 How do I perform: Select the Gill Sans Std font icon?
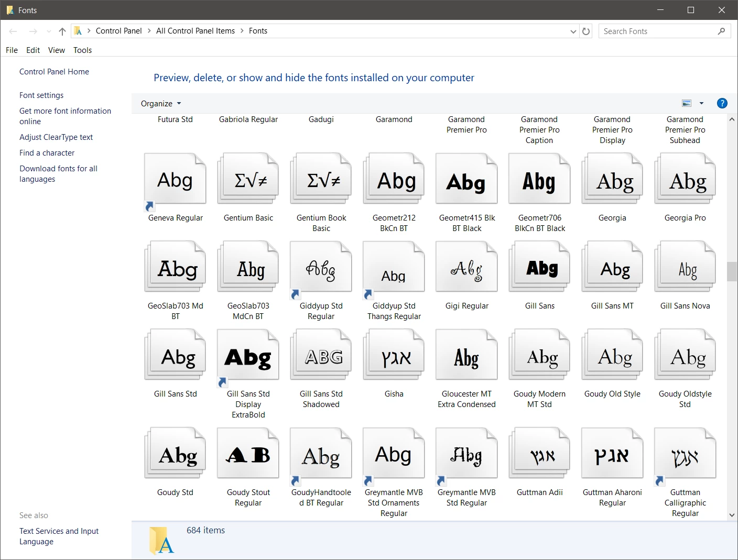[x=175, y=355]
